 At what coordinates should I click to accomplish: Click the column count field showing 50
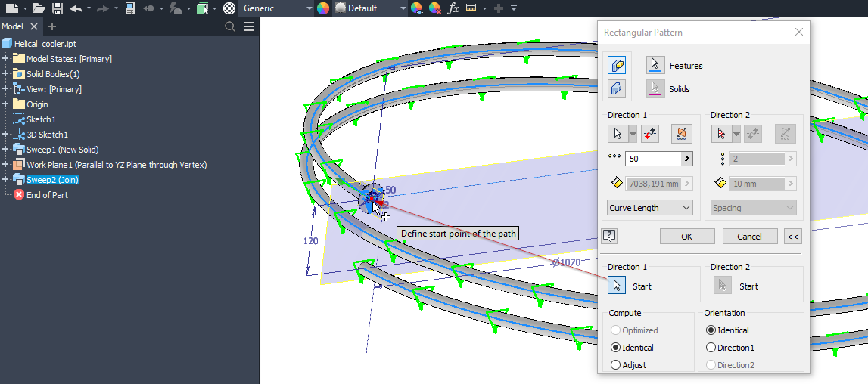click(x=652, y=159)
